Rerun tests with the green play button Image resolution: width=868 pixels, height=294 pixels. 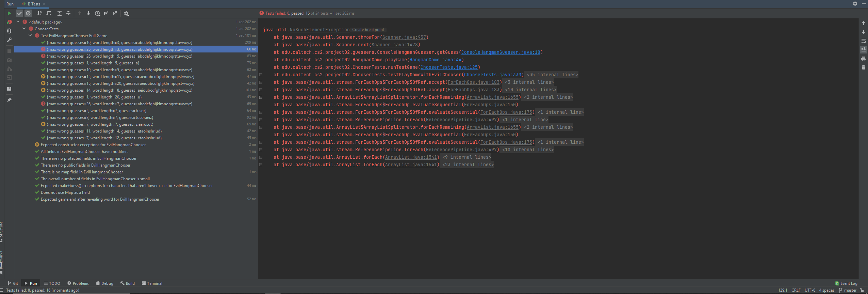9,13
